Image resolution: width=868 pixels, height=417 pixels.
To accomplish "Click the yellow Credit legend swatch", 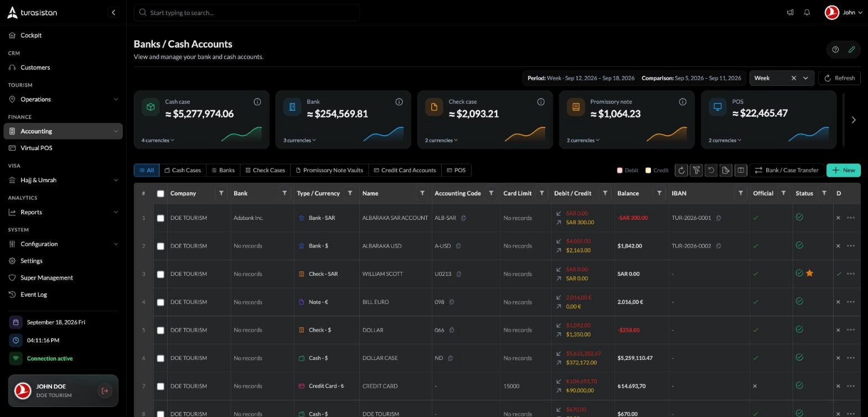I will point(648,171).
